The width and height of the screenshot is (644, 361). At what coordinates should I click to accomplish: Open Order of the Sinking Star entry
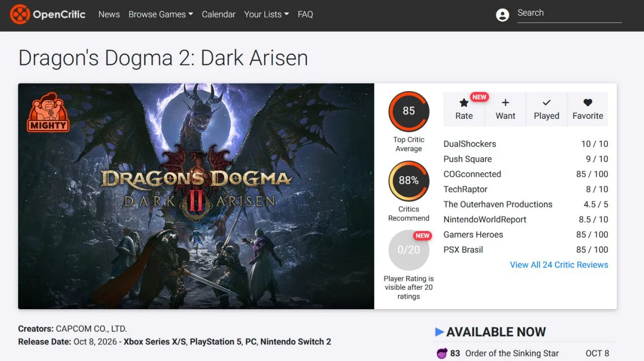(x=512, y=353)
